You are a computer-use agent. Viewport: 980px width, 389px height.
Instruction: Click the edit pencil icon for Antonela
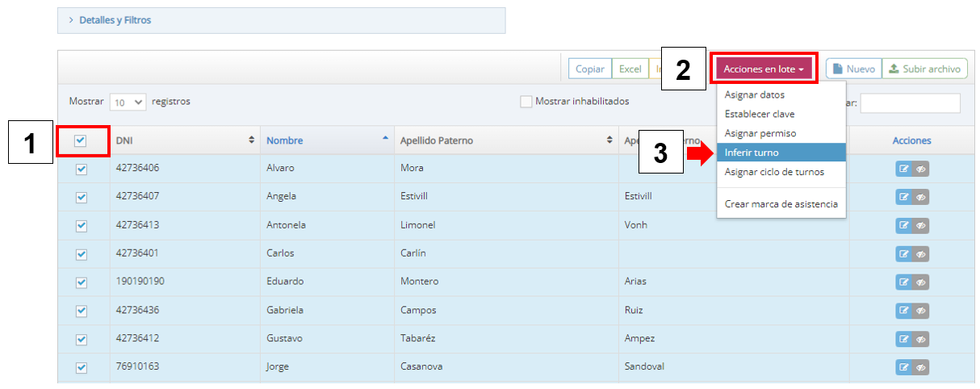click(x=904, y=225)
